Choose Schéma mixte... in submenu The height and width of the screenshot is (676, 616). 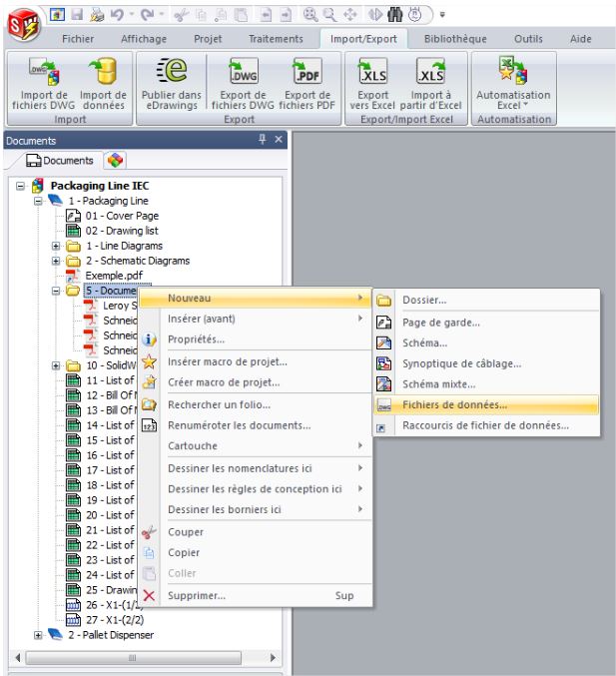[x=486, y=384]
